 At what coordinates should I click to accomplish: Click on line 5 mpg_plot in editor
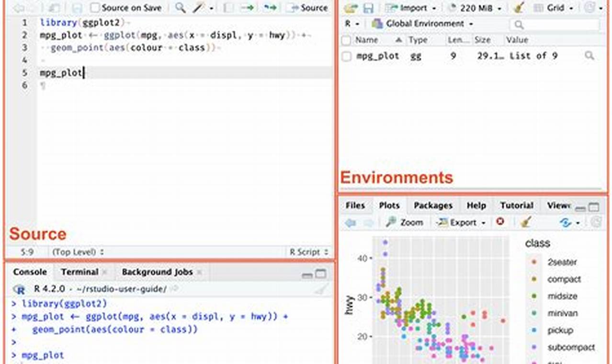(61, 73)
